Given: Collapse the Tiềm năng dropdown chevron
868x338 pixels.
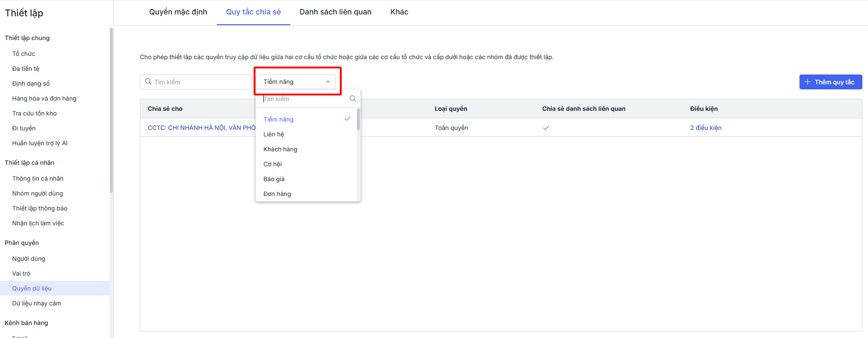Looking at the screenshot, I should point(328,82).
